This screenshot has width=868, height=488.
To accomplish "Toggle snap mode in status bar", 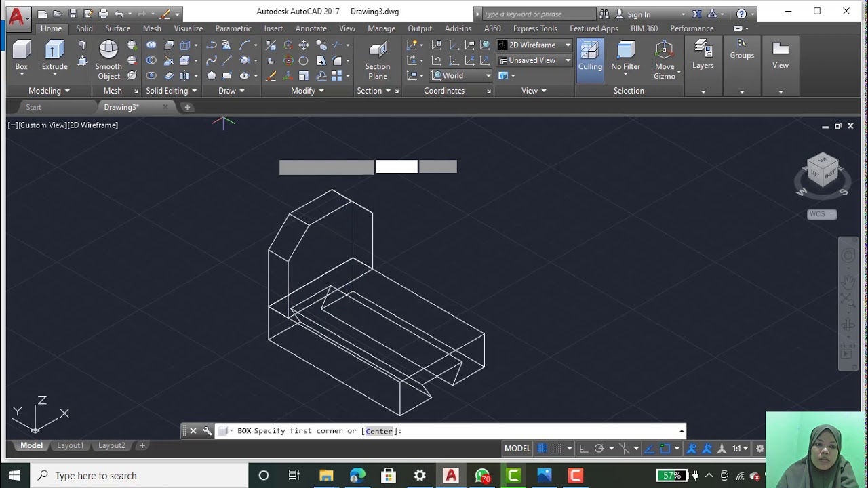I will pyautogui.click(x=557, y=448).
